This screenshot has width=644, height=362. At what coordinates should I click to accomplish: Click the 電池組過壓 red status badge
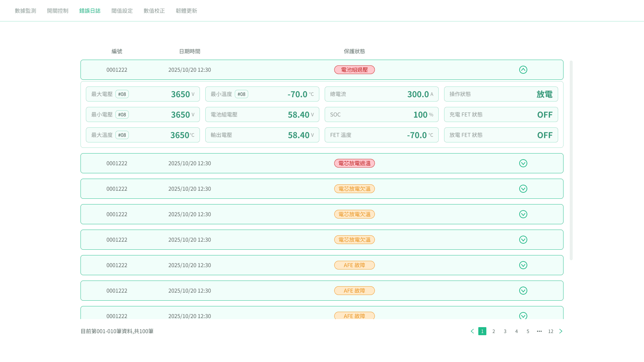354,70
